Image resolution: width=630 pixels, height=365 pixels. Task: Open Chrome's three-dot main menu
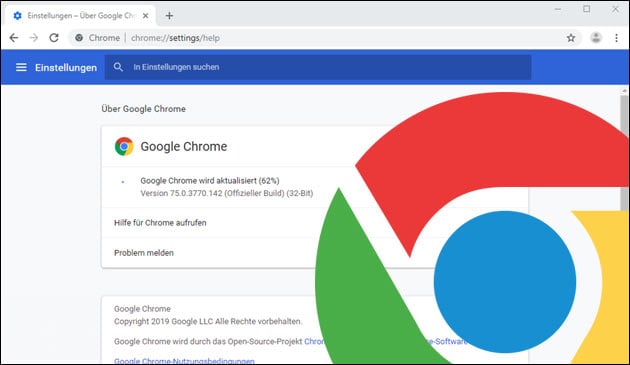pyautogui.click(x=616, y=38)
